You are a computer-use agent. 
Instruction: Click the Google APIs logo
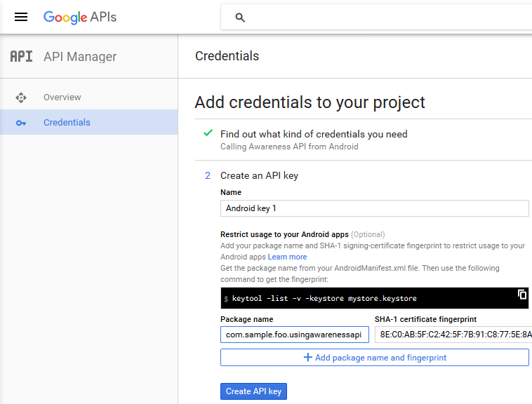(x=80, y=17)
